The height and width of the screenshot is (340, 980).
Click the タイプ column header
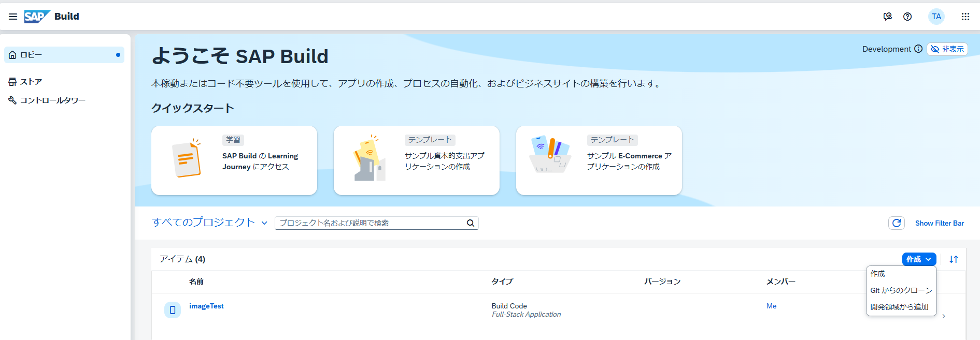[502, 282]
